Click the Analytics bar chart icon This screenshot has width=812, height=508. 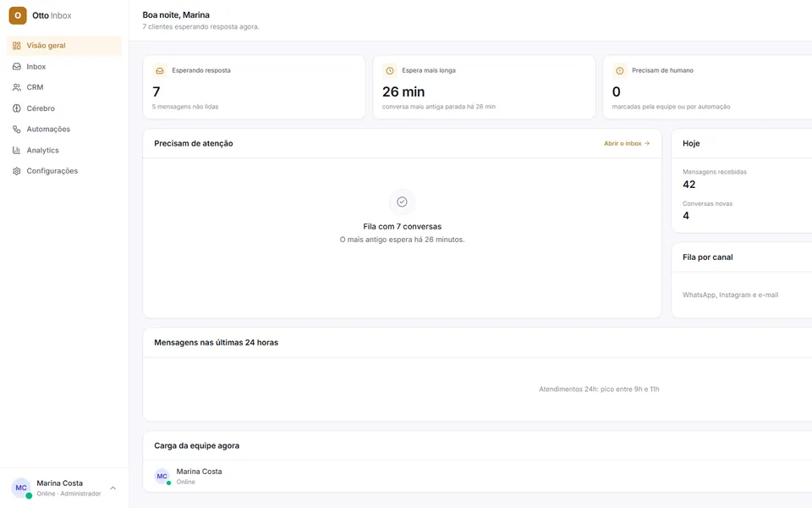click(x=17, y=151)
